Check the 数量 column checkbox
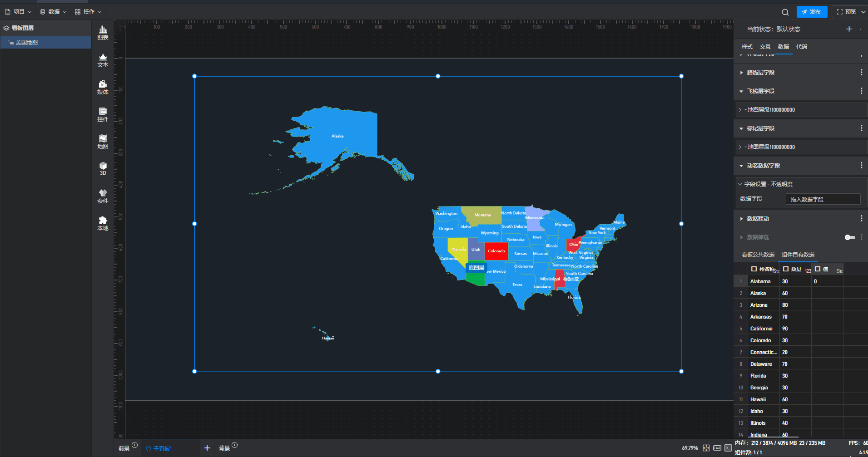This screenshot has height=457, width=868. point(786,269)
